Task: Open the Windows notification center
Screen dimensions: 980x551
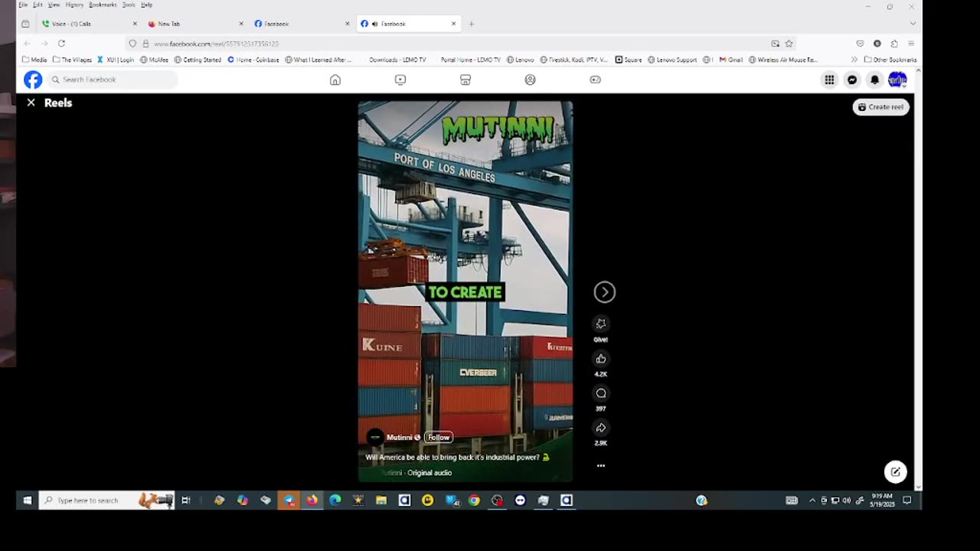Action: click(x=907, y=500)
